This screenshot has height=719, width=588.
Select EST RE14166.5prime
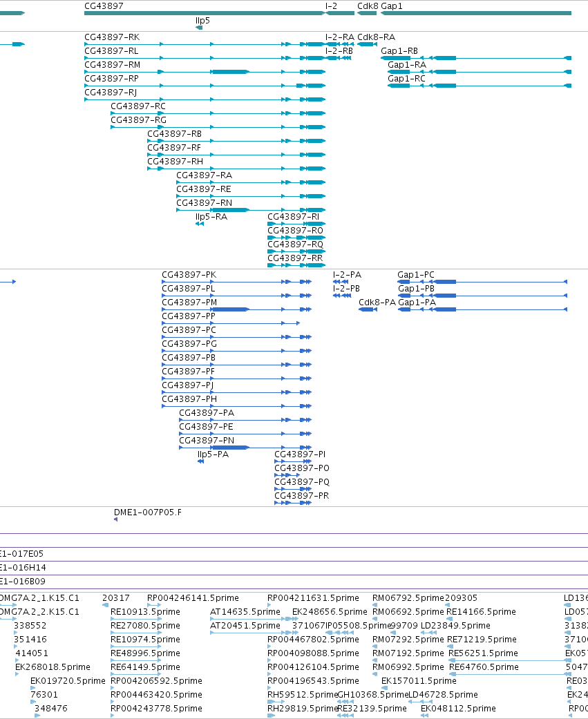tap(449, 619)
